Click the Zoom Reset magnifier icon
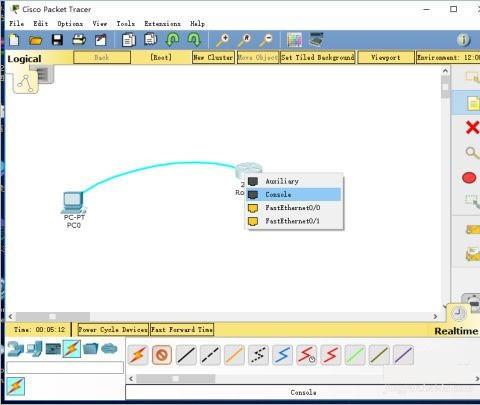Viewport: 480px width, 405px height. [x=244, y=40]
